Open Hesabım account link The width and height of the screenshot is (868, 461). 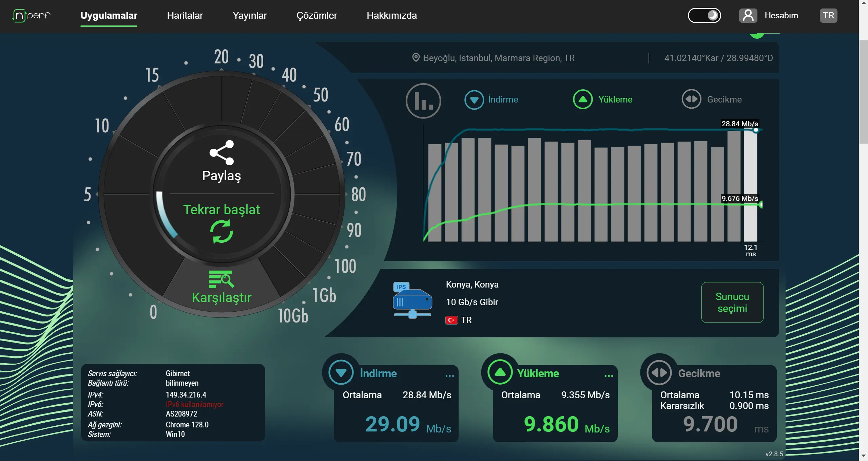click(x=781, y=16)
